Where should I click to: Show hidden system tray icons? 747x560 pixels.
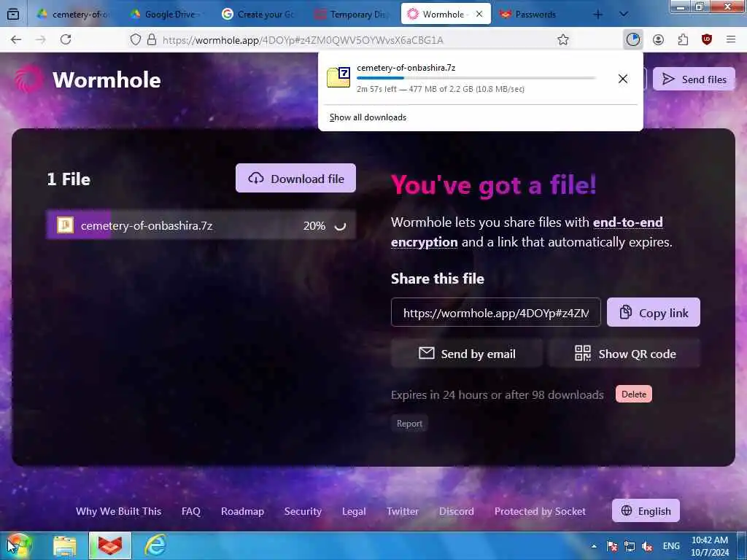pyautogui.click(x=594, y=546)
